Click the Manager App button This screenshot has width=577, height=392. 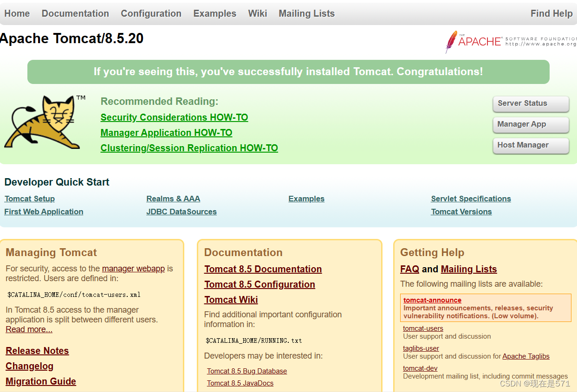pyautogui.click(x=531, y=124)
